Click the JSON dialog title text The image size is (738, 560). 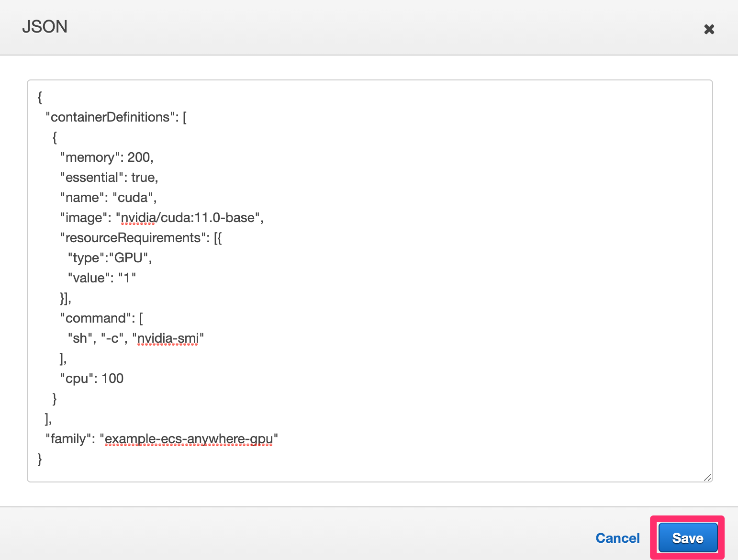click(x=45, y=27)
